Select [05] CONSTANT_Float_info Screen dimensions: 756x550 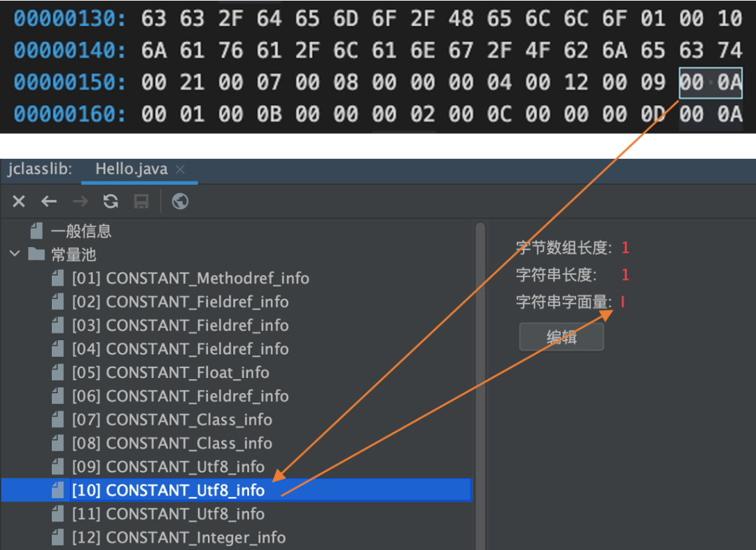171,372
